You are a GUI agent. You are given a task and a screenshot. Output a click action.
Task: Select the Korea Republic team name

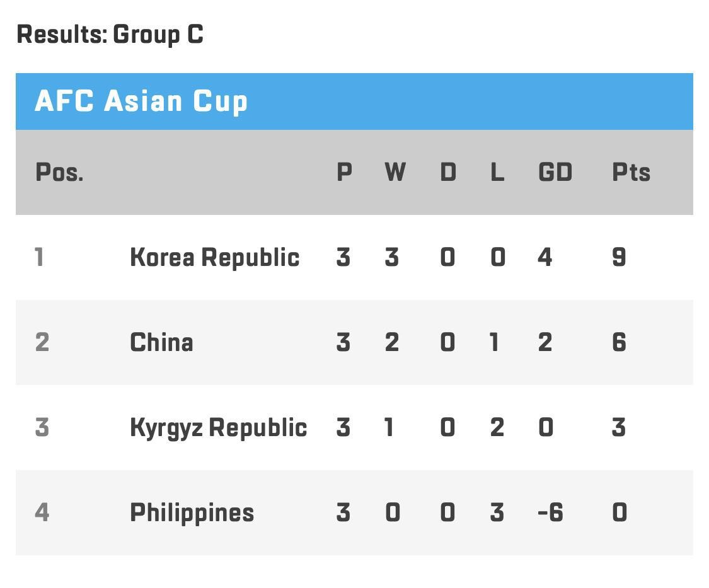click(215, 257)
